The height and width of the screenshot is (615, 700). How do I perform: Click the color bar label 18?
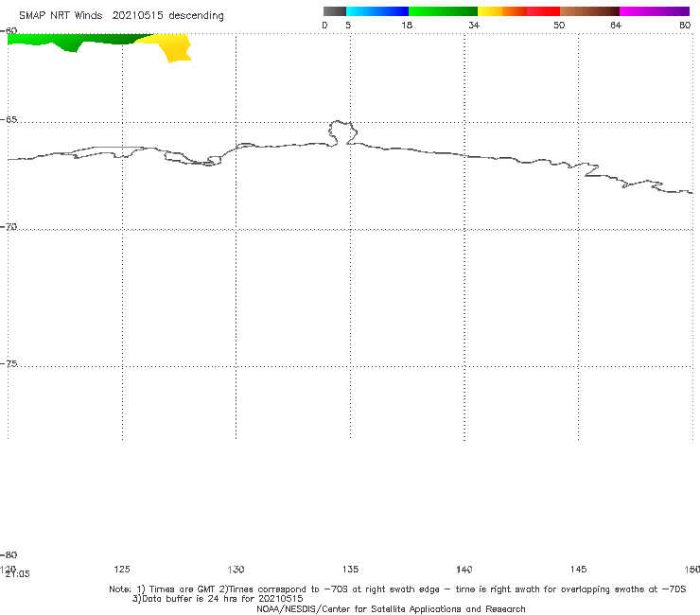coord(407,25)
